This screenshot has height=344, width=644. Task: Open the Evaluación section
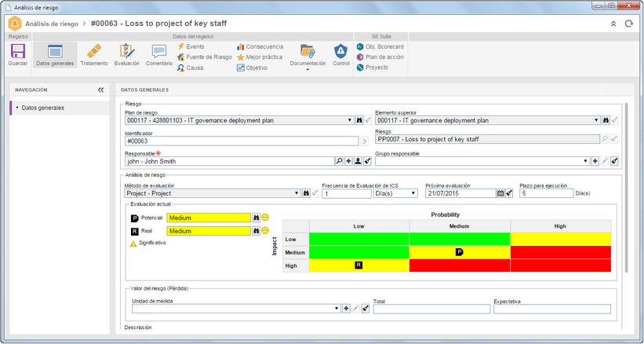(x=127, y=55)
